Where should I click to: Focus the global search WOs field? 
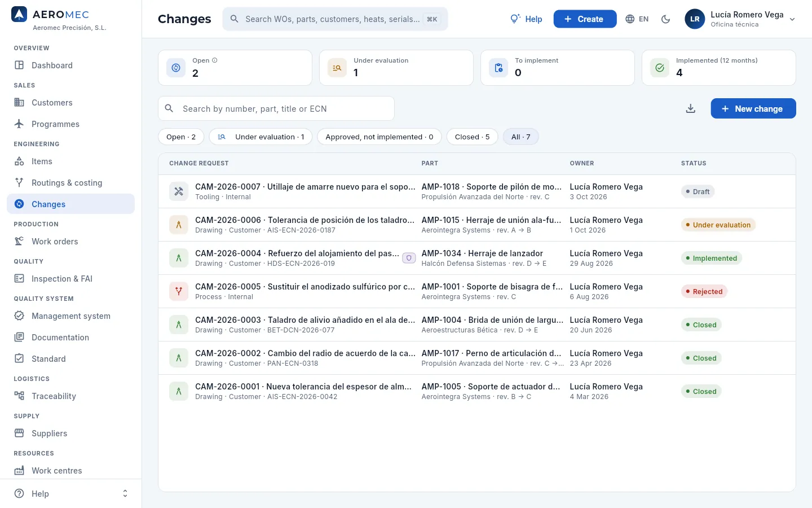coord(335,19)
